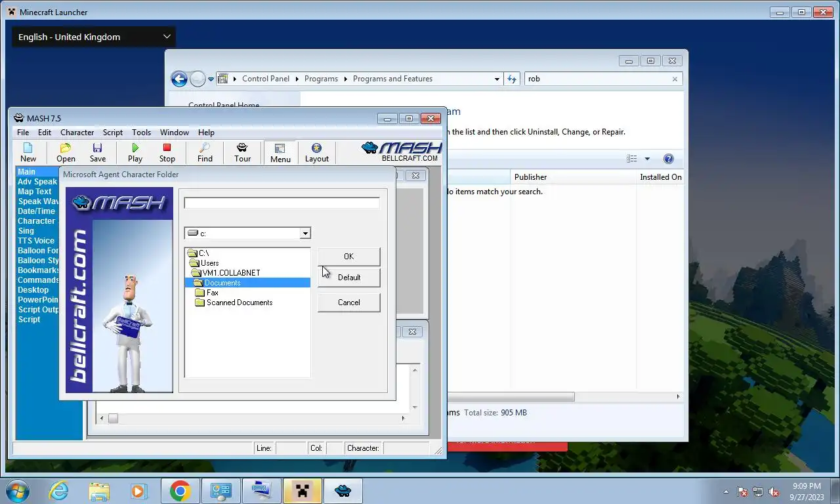This screenshot has height=504, width=840.
Task: Select the Fax folder entry
Action: pyautogui.click(x=207, y=293)
